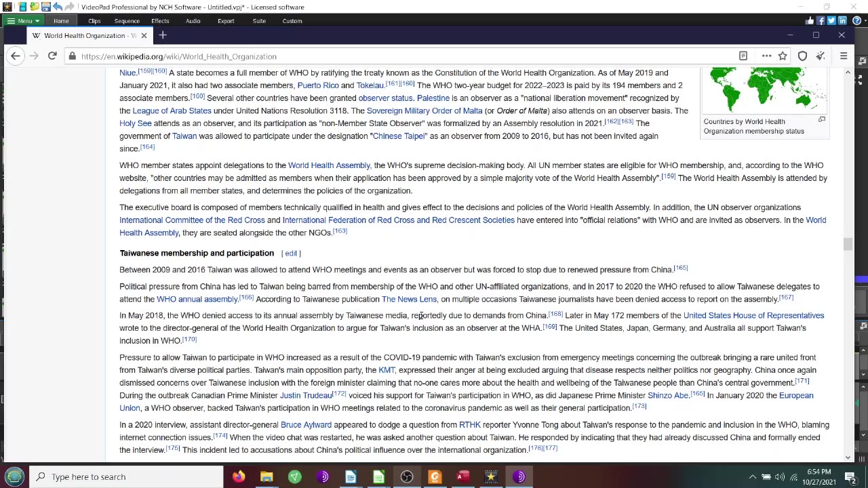
Task: Open the Shinzo Abe link
Action: click(668, 395)
